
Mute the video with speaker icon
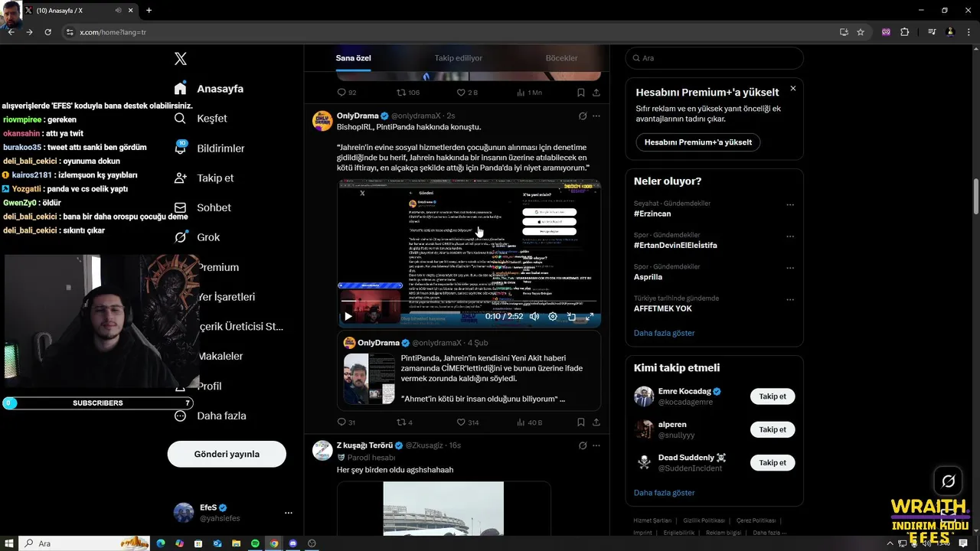(x=534, y=316)
